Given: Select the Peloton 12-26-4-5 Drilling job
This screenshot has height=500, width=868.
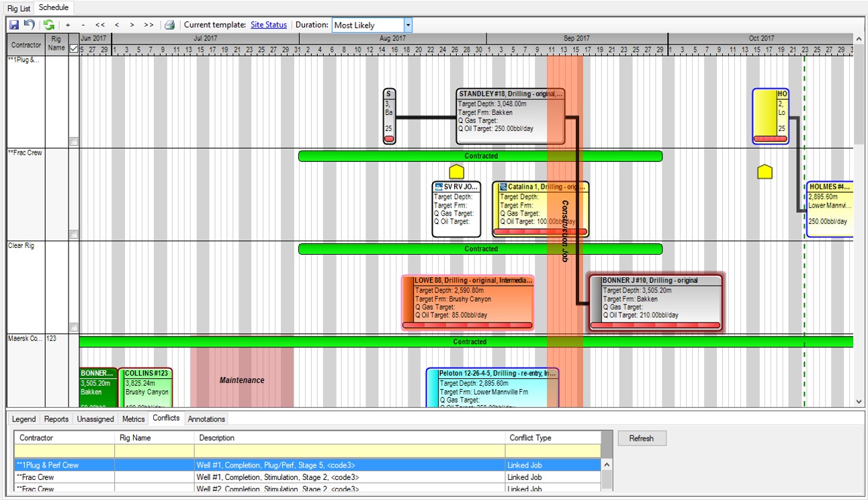Looking at the screenshot, I should [x=492, y=388].
